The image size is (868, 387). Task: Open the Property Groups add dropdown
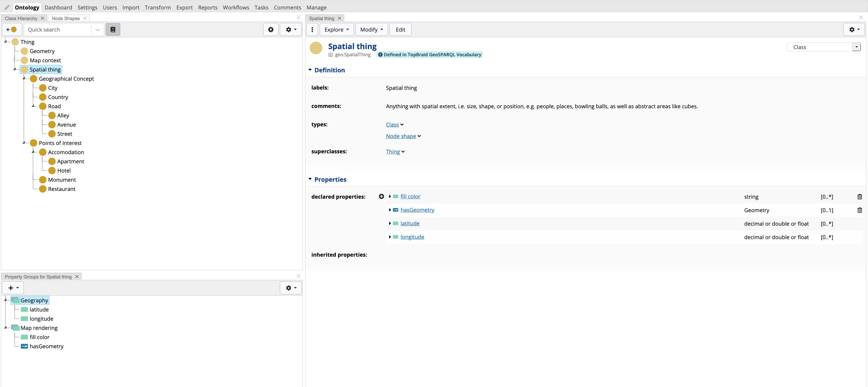13,288
